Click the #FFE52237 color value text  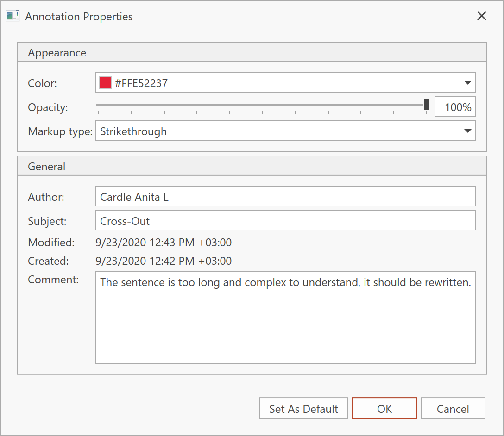point(141,83)
